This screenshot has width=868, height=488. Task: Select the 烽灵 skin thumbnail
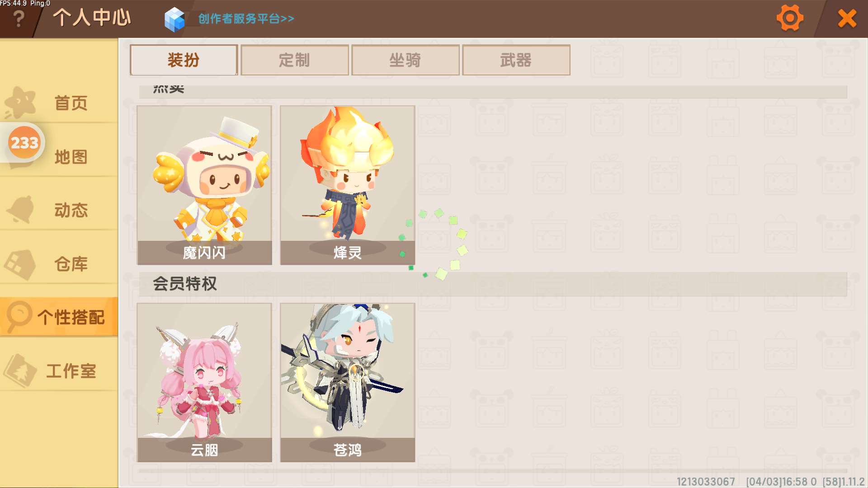click(348, 185)
